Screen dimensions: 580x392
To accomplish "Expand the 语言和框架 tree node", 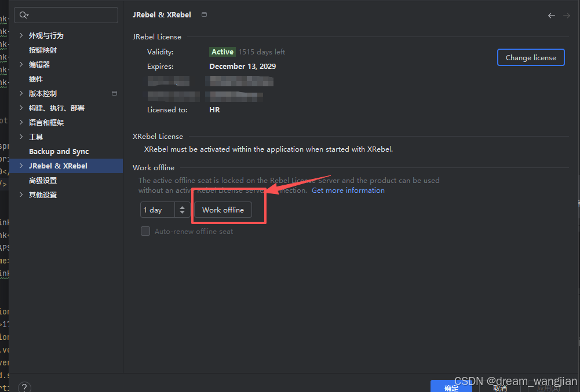I will (x=21, y=122).
